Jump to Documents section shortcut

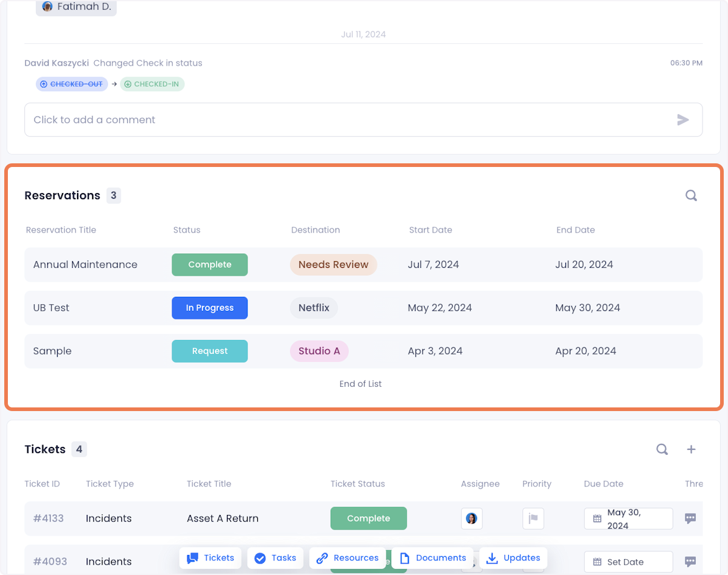click(x=433, y=558)
